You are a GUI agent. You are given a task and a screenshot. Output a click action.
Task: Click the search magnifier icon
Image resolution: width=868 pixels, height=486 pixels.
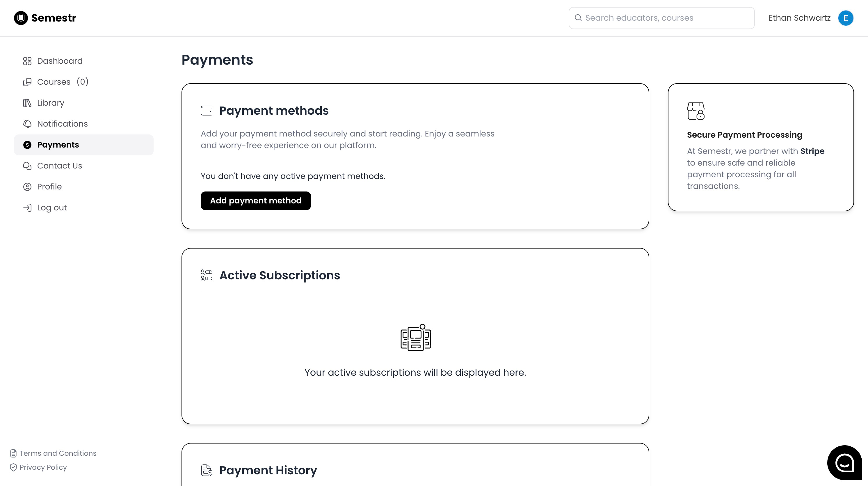point(578,18)
